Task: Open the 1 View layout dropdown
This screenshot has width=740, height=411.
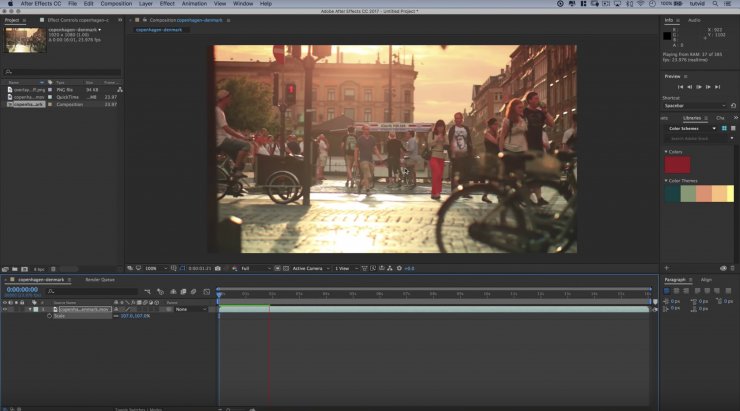Action: click(x=345, y=268)
